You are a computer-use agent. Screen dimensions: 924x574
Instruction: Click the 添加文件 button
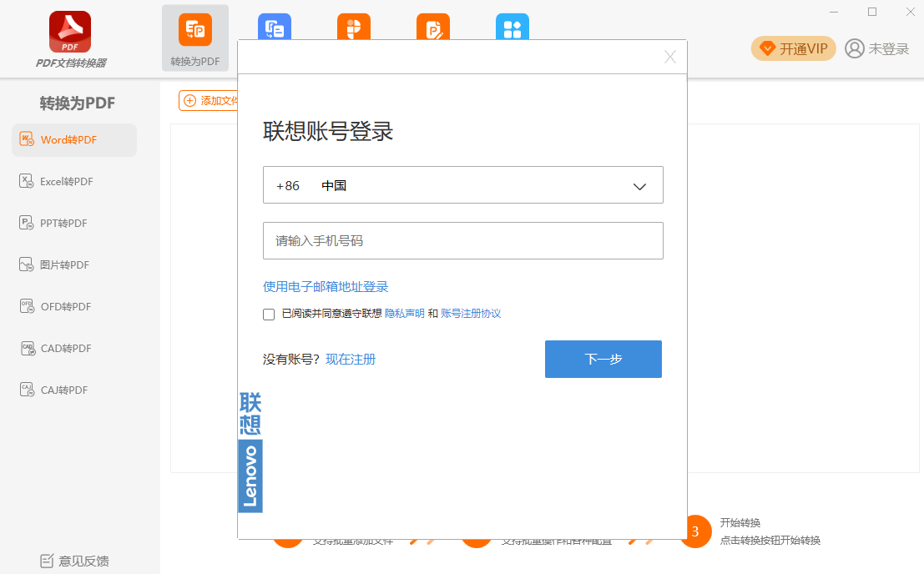tap(209, 101)
